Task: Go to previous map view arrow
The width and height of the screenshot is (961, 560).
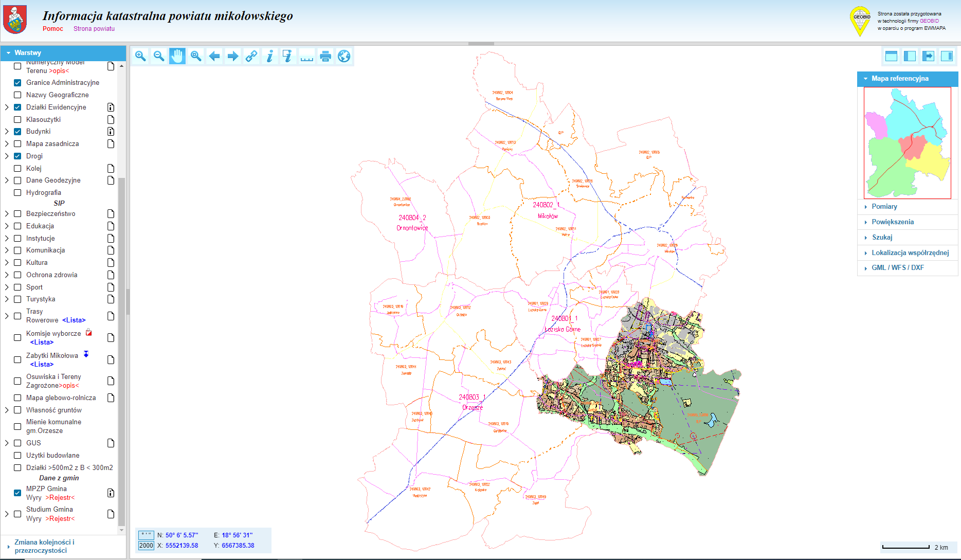Action: pyautogui.click(x=214, y=56)
